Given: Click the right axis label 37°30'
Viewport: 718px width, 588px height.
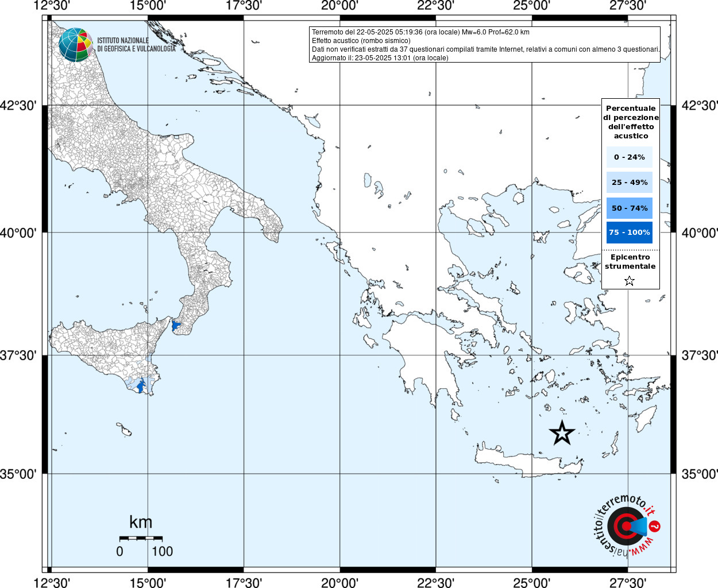Looking at the screenshot, I should [700, 355].
